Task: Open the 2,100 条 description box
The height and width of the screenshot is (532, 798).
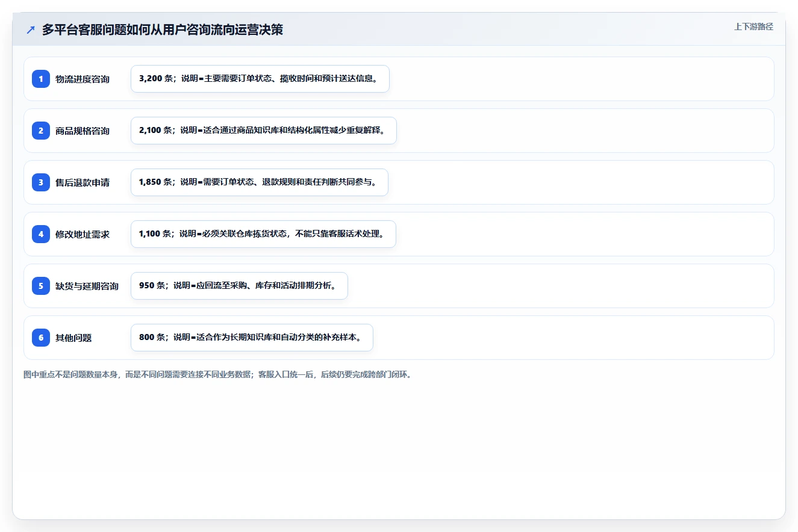Action: [x=264, y=131]
